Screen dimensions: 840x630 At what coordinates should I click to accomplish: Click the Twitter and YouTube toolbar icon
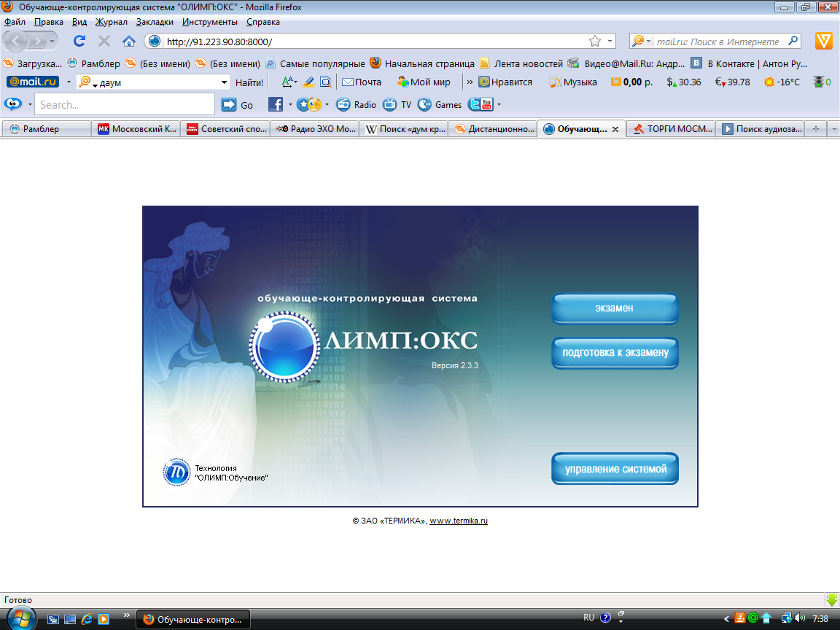(x=481, y=104)
